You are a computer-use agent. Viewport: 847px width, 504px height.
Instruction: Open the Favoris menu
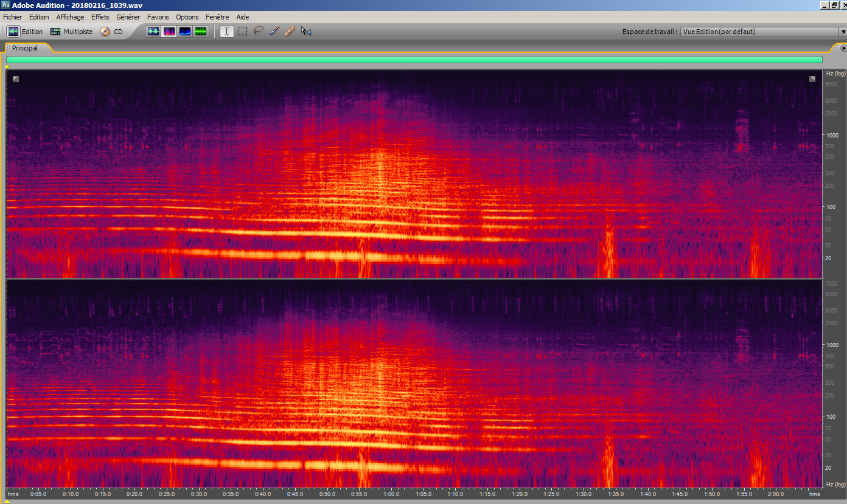click(158, 17)
